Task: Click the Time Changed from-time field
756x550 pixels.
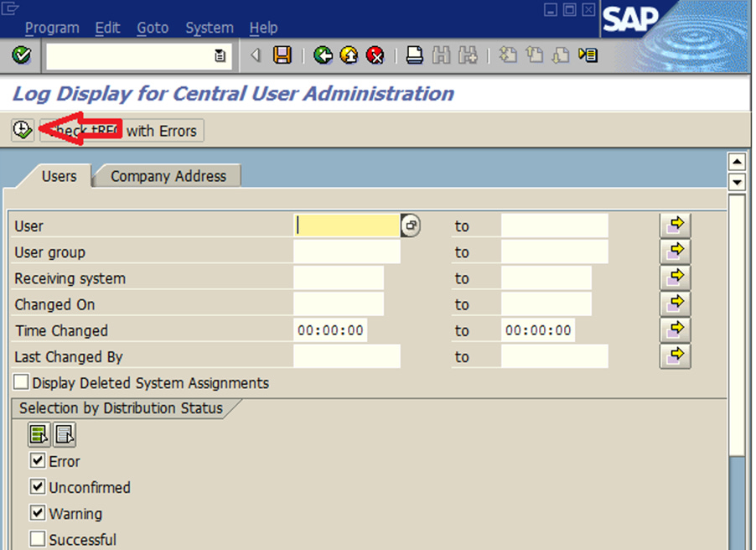Action: [x=330, y=330]
